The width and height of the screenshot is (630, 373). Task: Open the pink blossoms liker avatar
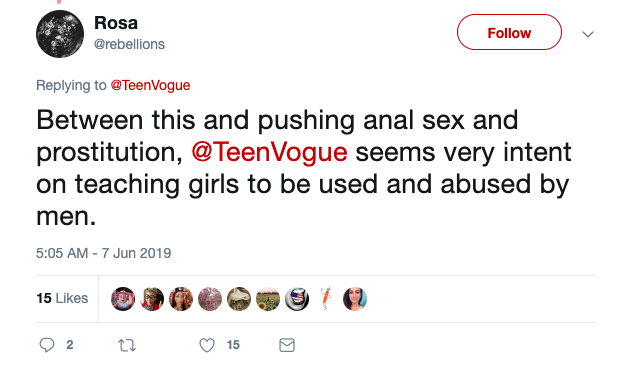(210, 299)
